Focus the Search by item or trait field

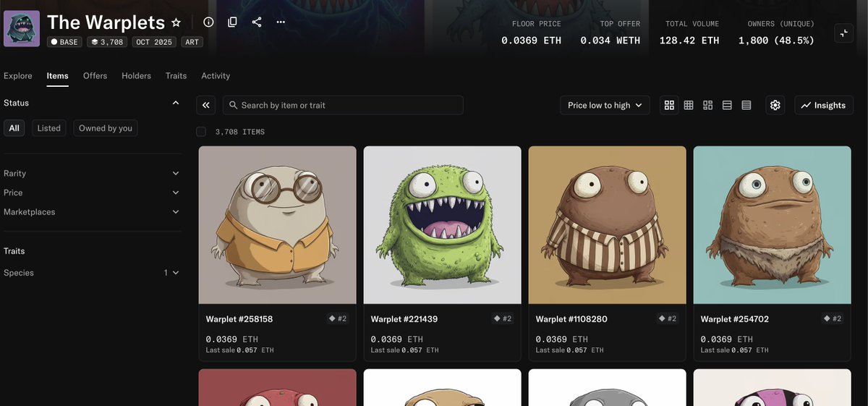pyautogui.click(x=343, y=105)
